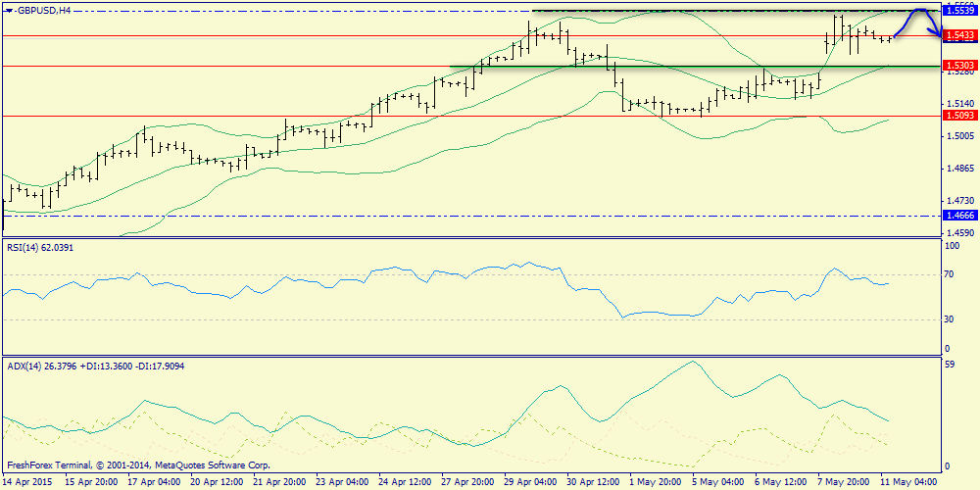This screenshot has height=490, width=980.
Task: Click the 1.4590 price axis value
Action: coord(959,233)
